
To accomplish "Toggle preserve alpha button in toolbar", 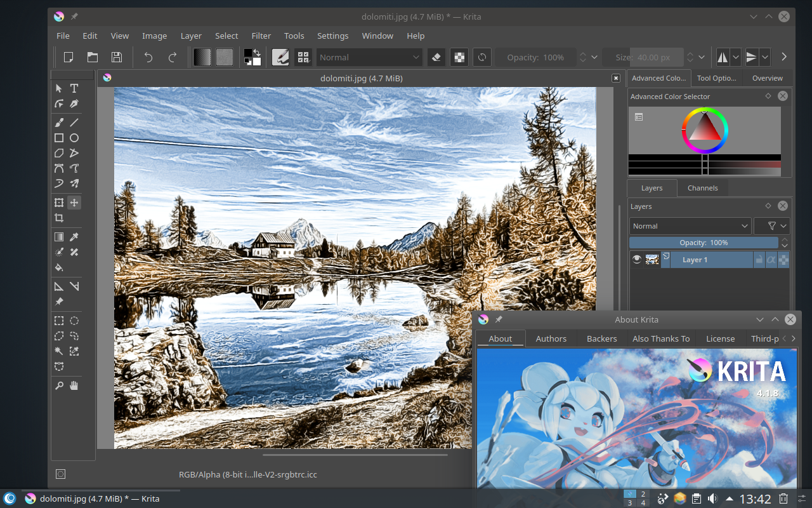I will tap(459, 57).
